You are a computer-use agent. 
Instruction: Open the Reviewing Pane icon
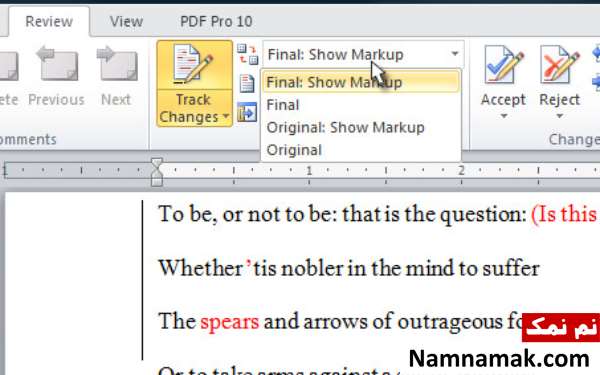247,112
